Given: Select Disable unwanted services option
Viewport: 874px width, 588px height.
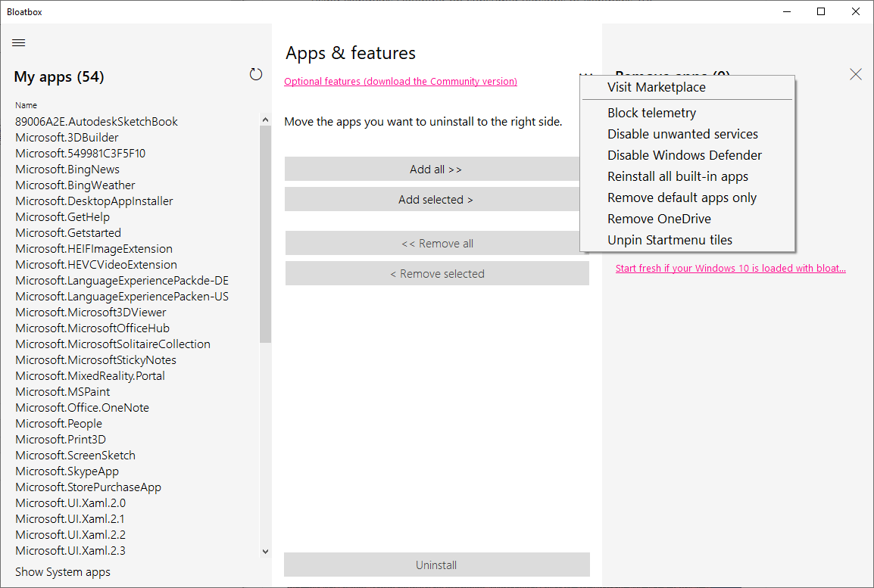Looking at the screenshot, I should pos(687,134).
